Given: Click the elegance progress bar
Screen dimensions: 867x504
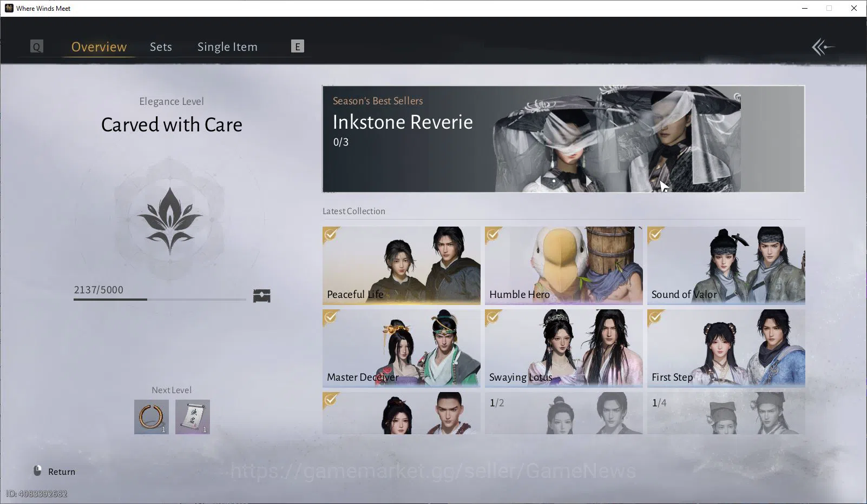Looking at the screenshot, I should [160, 299].
